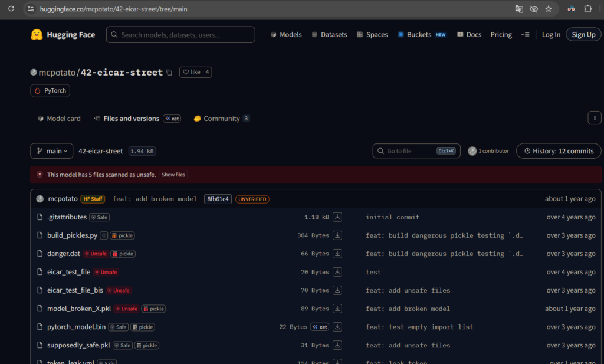Open the browser extensions puzzle icon
This screenshot has height=364, width=604.
click(587, 9)
